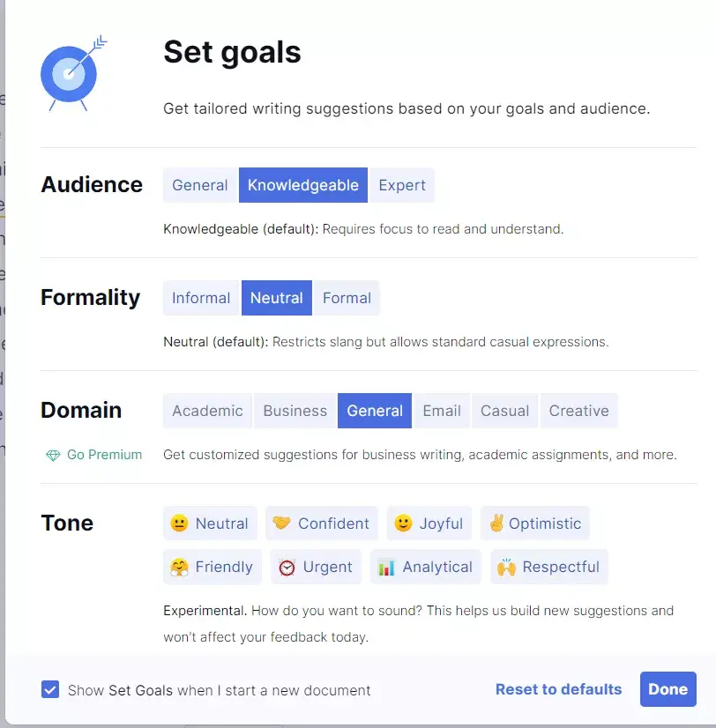Choose the Friendly hugging-face tone
The image size is (716, 728).
pyautogui.click(x=212, y=567)
